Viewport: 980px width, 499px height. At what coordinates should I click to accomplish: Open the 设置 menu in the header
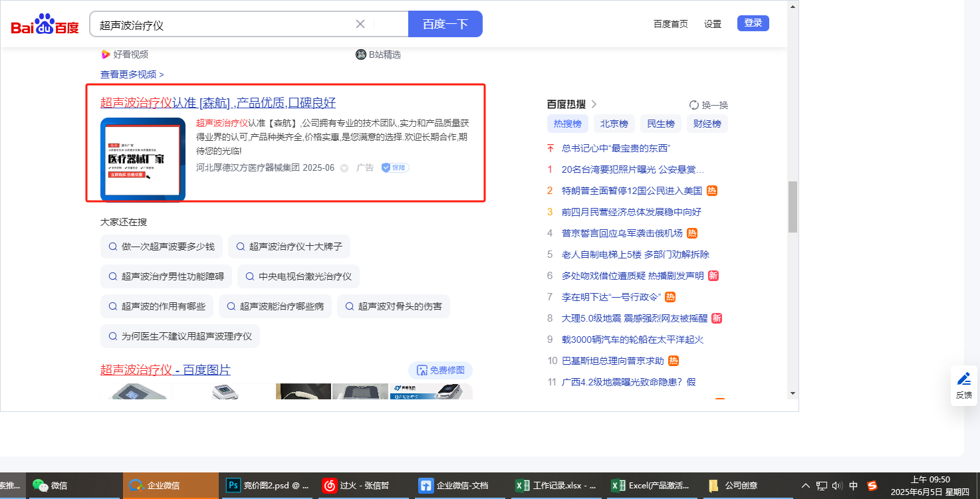[x=713, y=24]
